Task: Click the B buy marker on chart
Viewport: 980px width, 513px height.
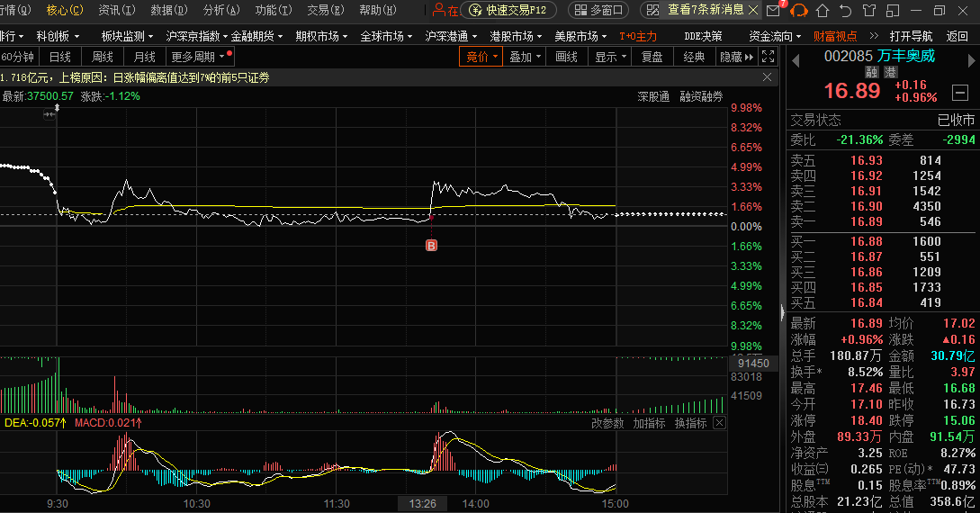Action: [x=431, y=246]
